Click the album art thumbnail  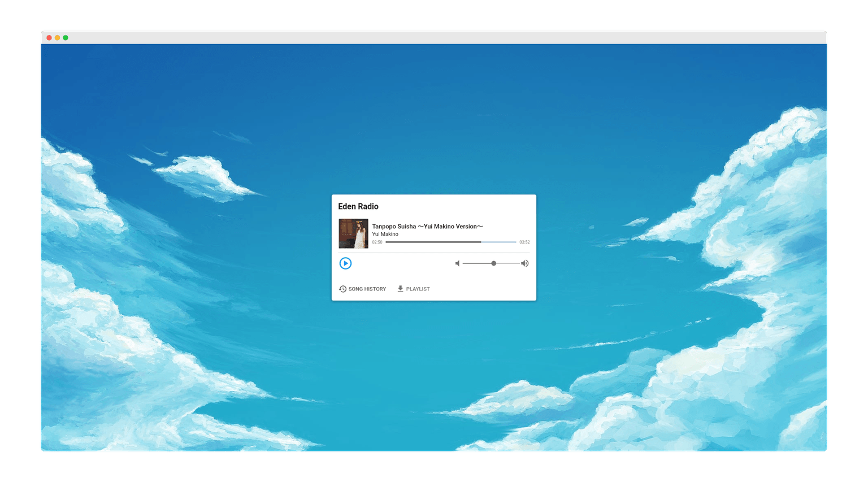[353, 233]
